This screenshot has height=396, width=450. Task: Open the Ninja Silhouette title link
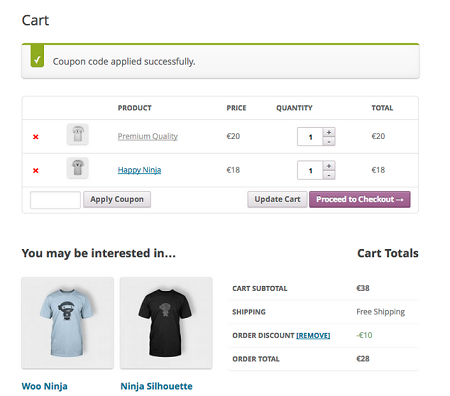coord(156,386)
